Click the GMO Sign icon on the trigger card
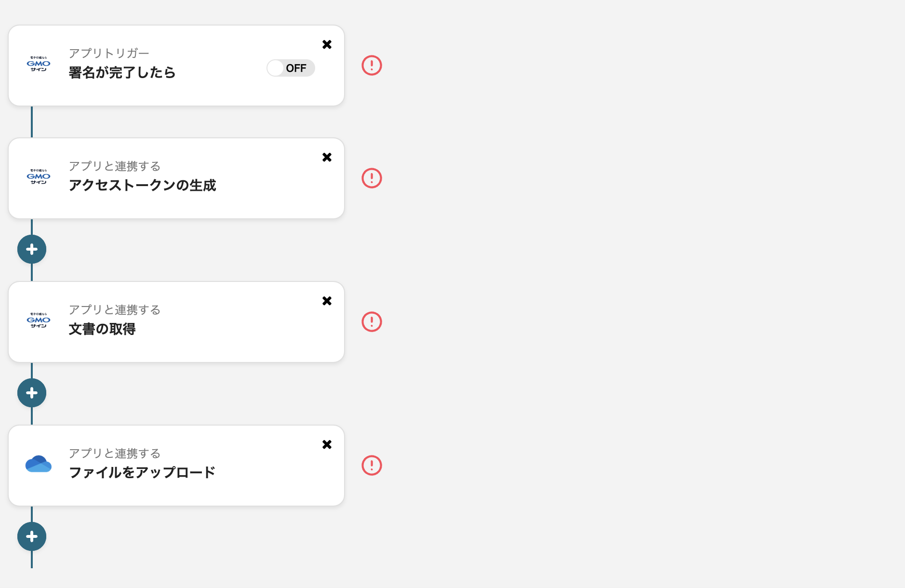The image size is (905, 588). [38, 63]
